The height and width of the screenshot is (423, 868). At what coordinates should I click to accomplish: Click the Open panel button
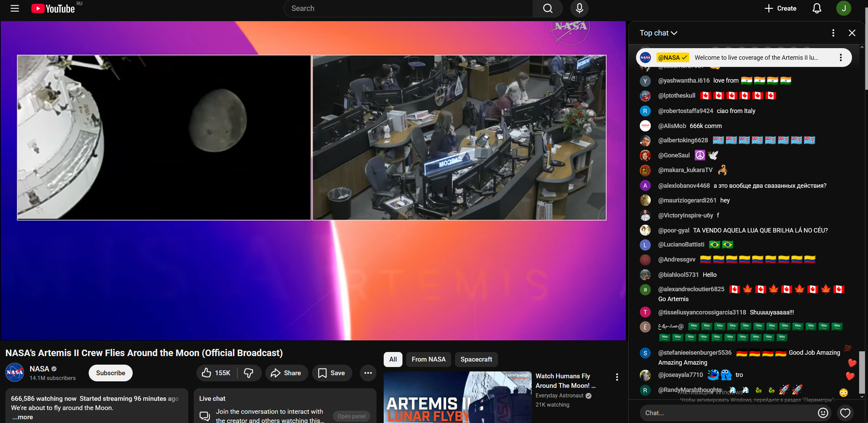tap(352, 416)
